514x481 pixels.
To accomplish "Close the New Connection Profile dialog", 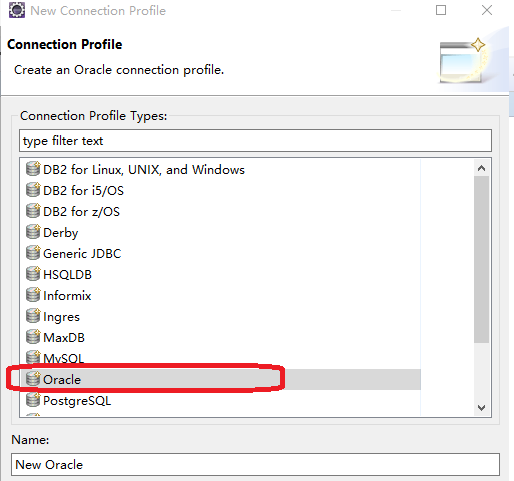I will (487, 10).
